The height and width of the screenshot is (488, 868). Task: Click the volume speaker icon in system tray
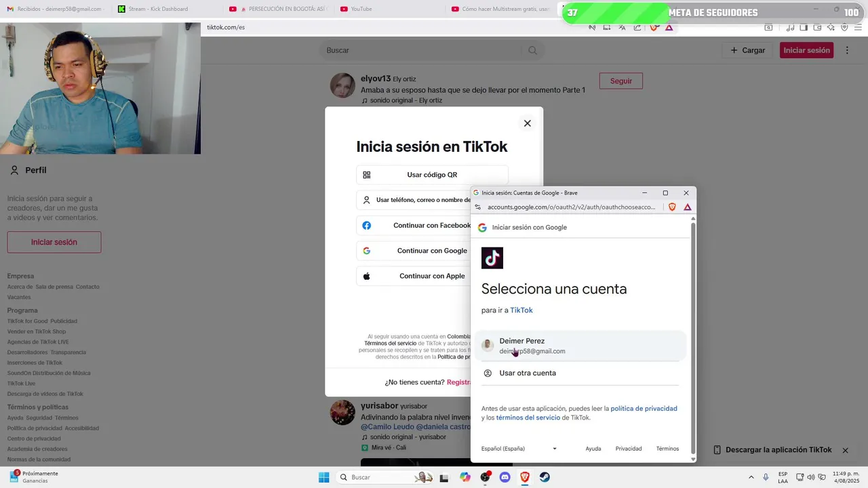[x=811, y=477]
